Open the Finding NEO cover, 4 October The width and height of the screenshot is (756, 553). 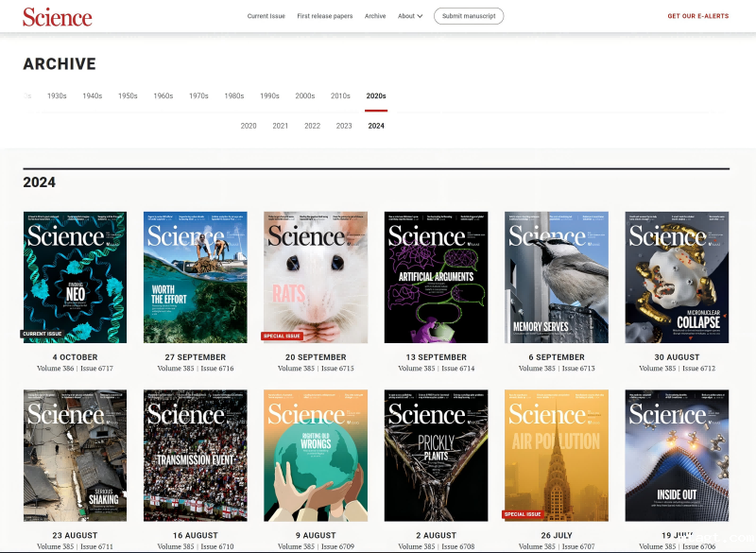[x=75, y=276]
